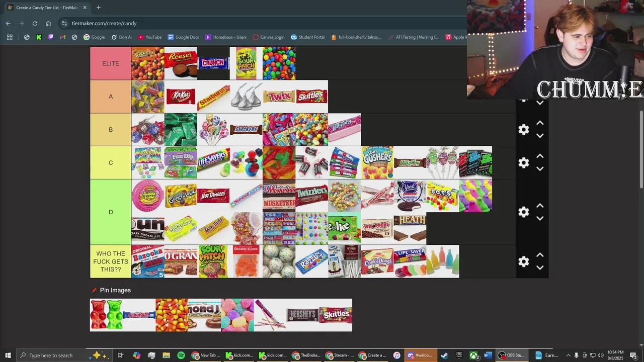644x362 pixels.
Task: Close the Candy Tier List tab
Action: (x=85, y=8)
